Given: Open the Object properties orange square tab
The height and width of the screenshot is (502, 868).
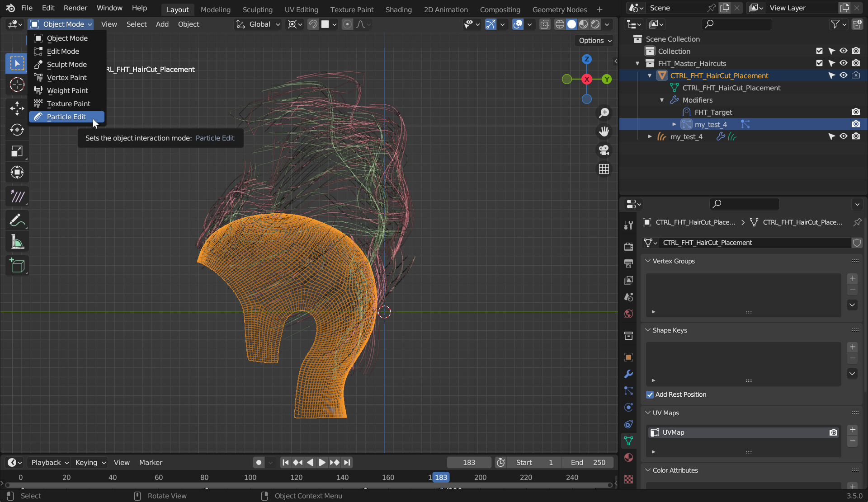Looking at the screenshot, I should point(628,357).
